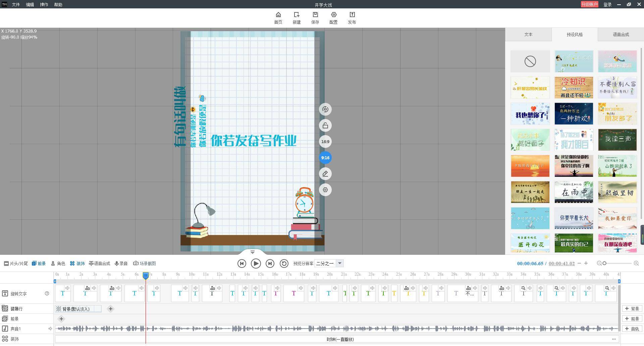Jump to previous clip
644x346 pixels.
[241, 264]
